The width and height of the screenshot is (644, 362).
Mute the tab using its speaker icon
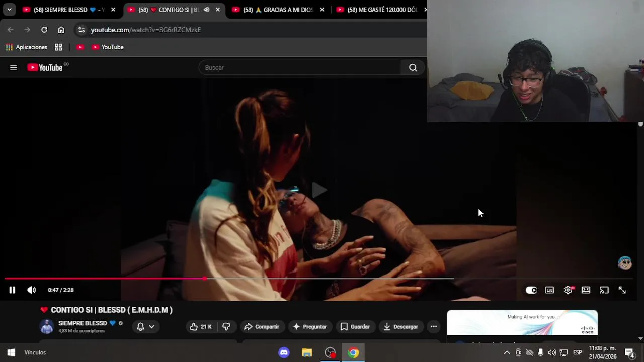(206, 10)
